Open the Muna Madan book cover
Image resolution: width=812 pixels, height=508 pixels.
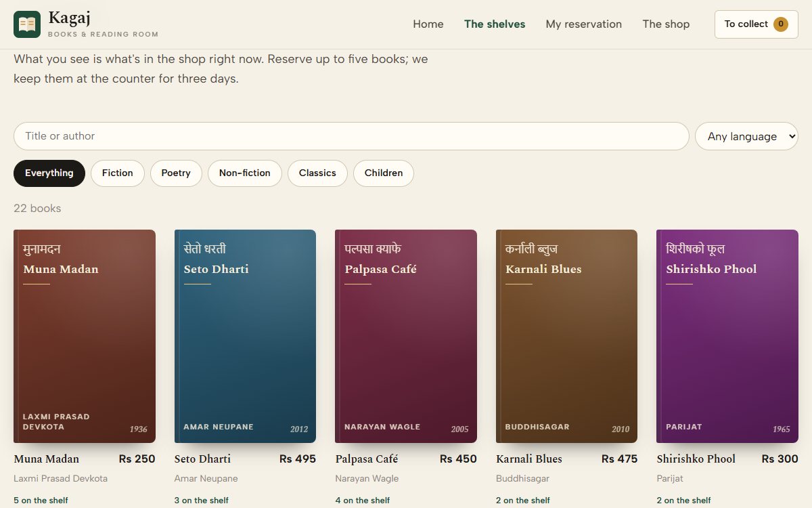(x=85, y=336)
